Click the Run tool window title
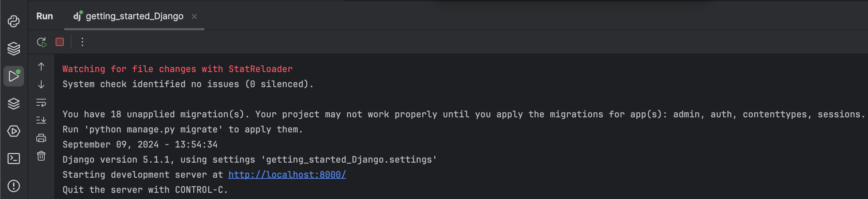The width and height of the screenshot is (868, 199). (x=44, y=16)
